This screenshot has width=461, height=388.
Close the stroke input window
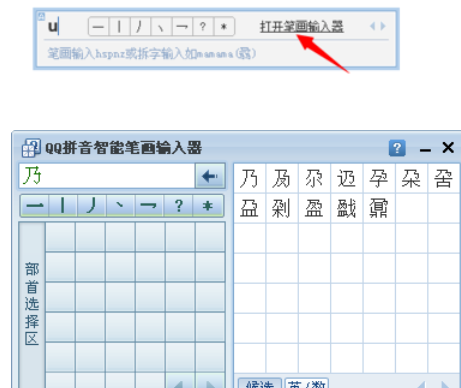448,147
